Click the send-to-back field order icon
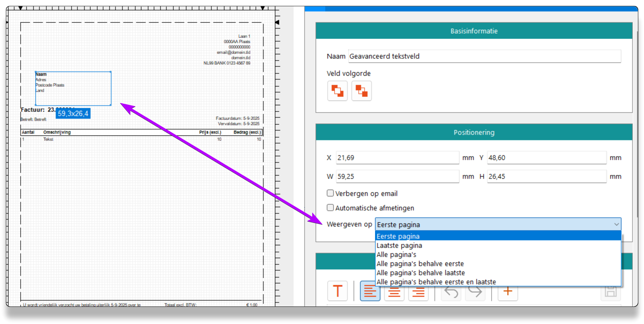644x324 pixels. click(x=361, y=91)
